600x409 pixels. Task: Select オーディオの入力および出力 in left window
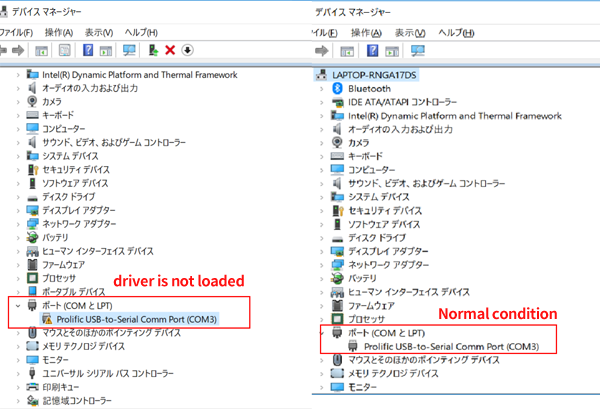coord(90,88)
